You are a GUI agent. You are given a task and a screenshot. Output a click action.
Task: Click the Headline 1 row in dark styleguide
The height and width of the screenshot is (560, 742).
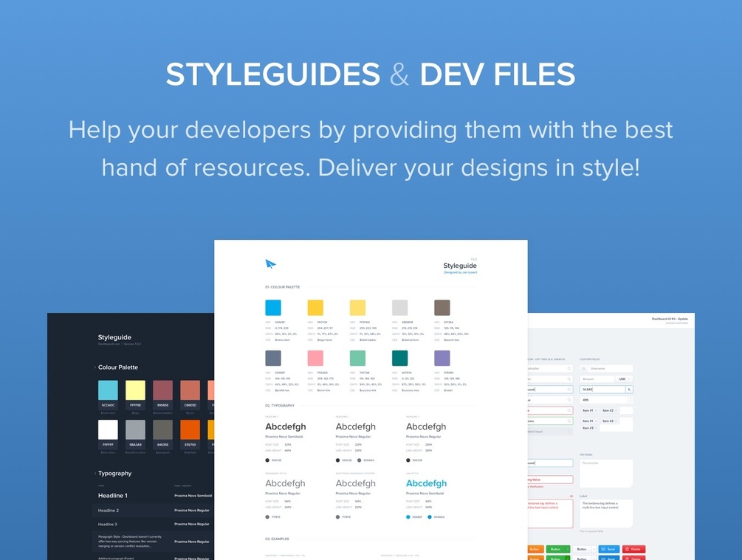coord(154,495)
